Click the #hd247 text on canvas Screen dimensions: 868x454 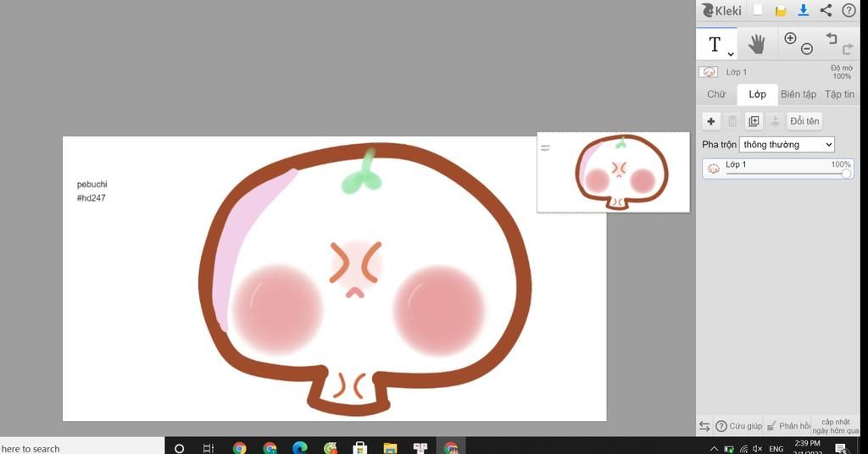point(91,198)
